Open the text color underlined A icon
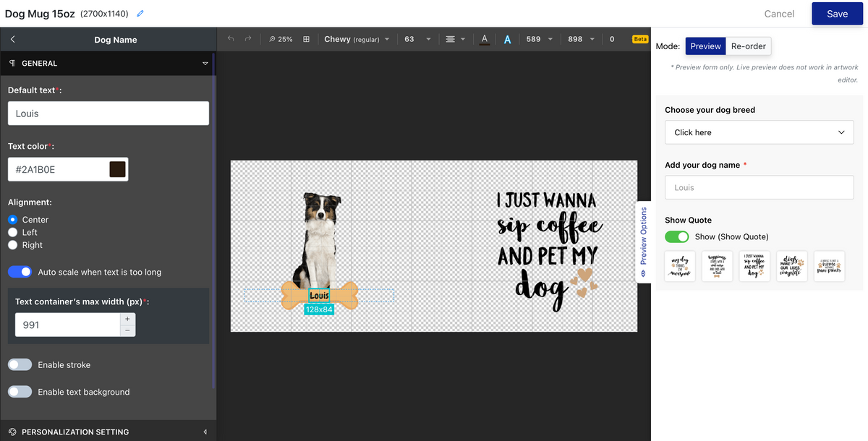868x441 pixels. coord(485,39)
